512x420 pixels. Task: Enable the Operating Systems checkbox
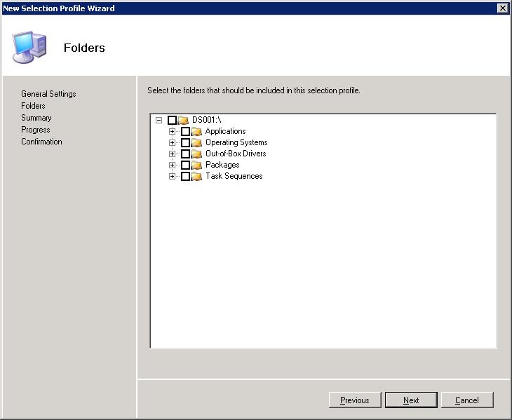pyautogui.click(x=185, y=143)
